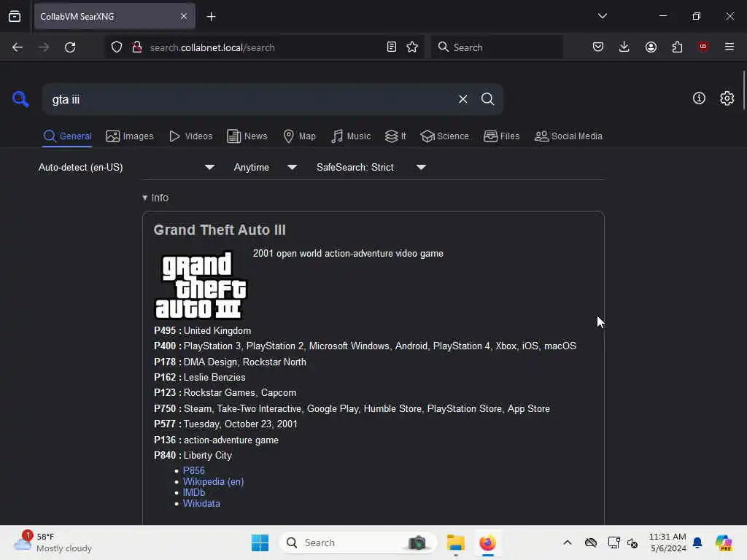Screen dimensions: 747x560
Task: Click the SearXNG magnifier logo
Action: 20,99
